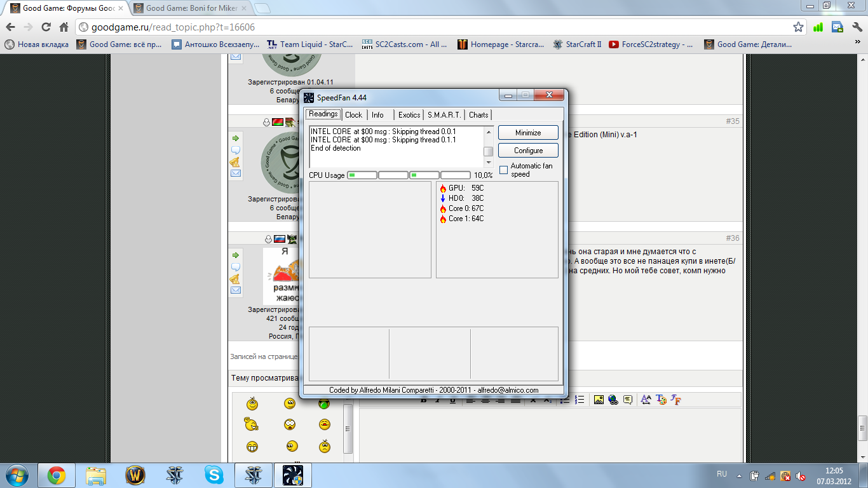Switch to the Clock tab in SpeedFan
Image resolution: width=868 pixels, height=488 pixels.
pyautogui.click(x=353, y=115)
